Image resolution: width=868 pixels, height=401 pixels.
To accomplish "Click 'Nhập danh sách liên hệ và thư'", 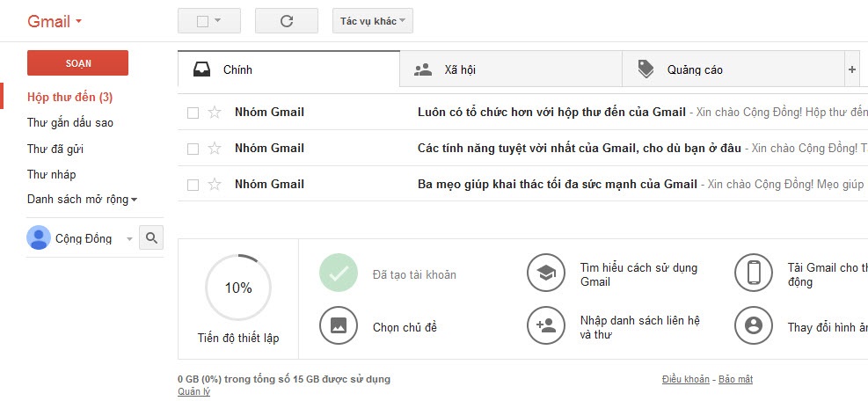I will point(640,327).
